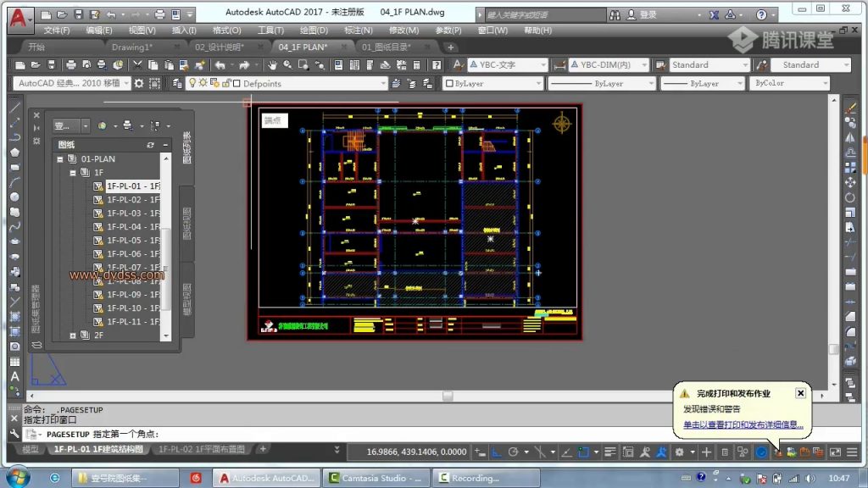
Task: Close the plot complete notification balloon
Action: click(x=800, y=393)
